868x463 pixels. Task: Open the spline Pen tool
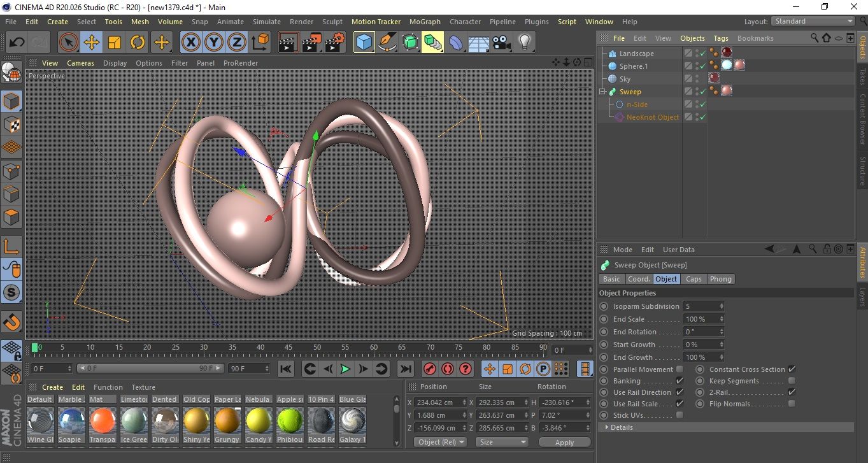coord(387,43)
